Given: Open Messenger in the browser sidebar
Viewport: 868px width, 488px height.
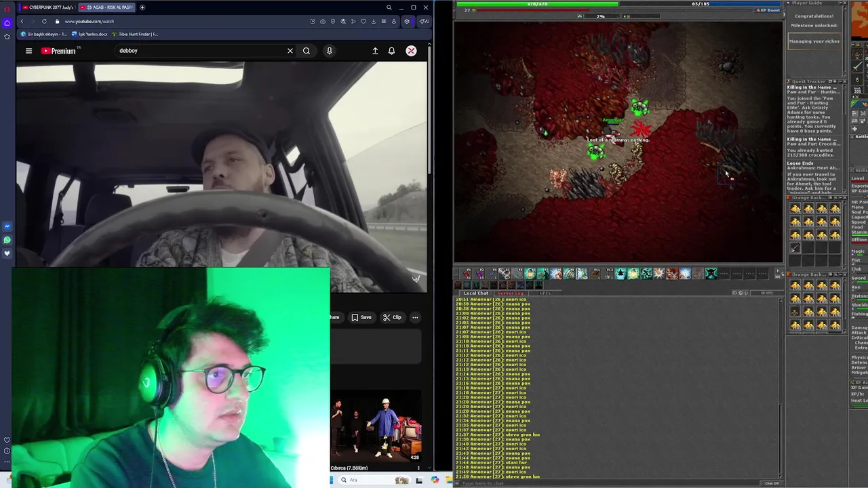Looking at the screenshot, I should (7, 226).
